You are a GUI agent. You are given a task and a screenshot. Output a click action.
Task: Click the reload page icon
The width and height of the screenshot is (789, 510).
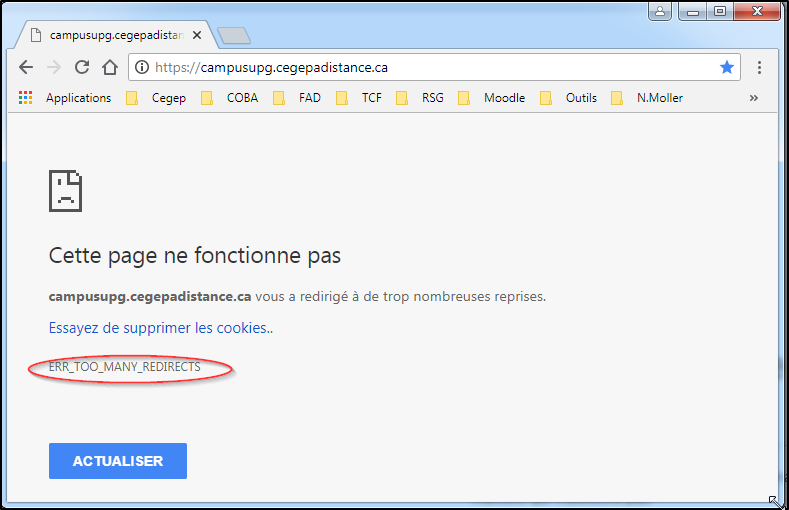(x=82, y=68)
